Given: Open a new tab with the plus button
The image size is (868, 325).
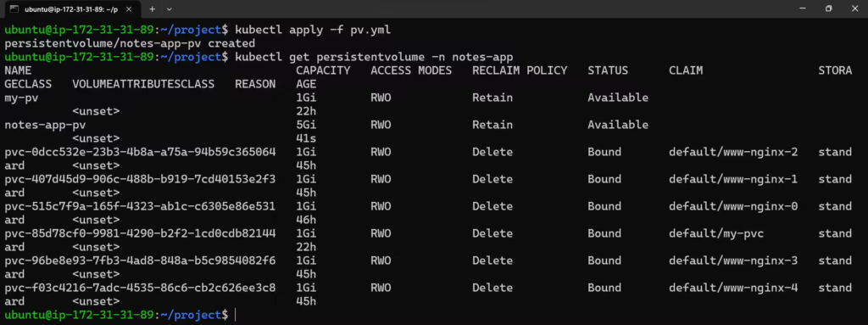Looking at the screenshot, I should [x=153, y=8].
